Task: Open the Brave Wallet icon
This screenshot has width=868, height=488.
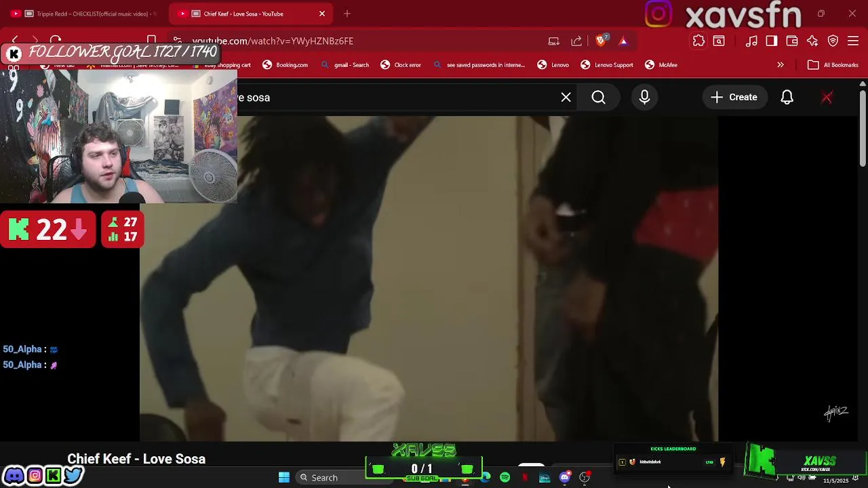Action: pos(792,41)
